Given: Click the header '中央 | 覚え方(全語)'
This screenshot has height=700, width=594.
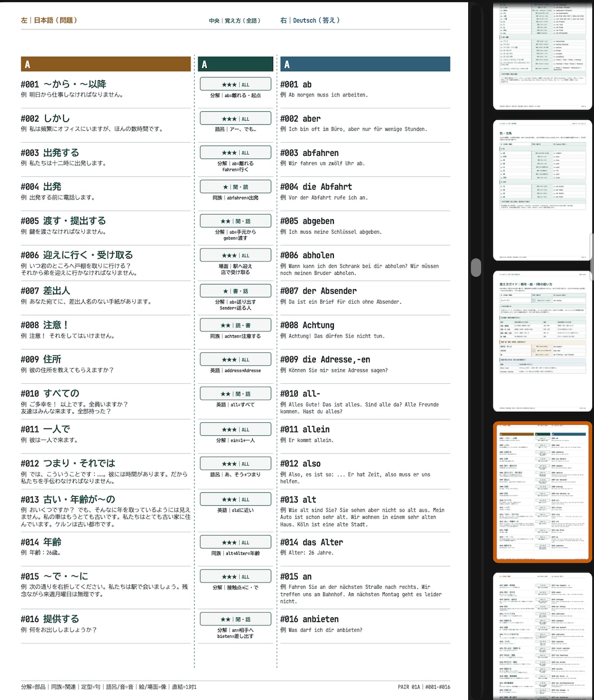Looking at the screenshot, I should (x=235, y=21).
